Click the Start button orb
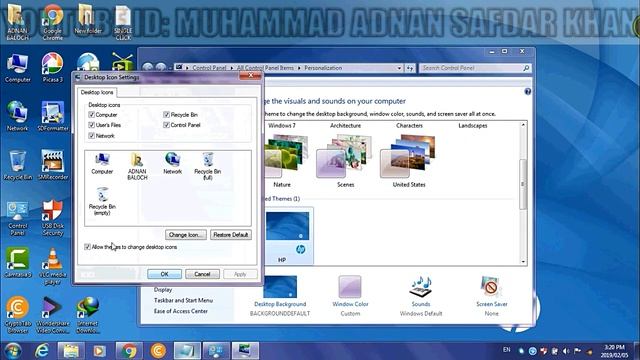This screenshot has width=640, height=360. pos(13,351)
